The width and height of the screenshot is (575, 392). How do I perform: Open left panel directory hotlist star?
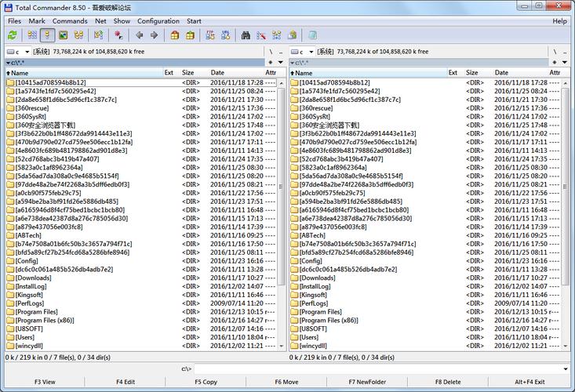pyautogui.click(x=271, y=62)
